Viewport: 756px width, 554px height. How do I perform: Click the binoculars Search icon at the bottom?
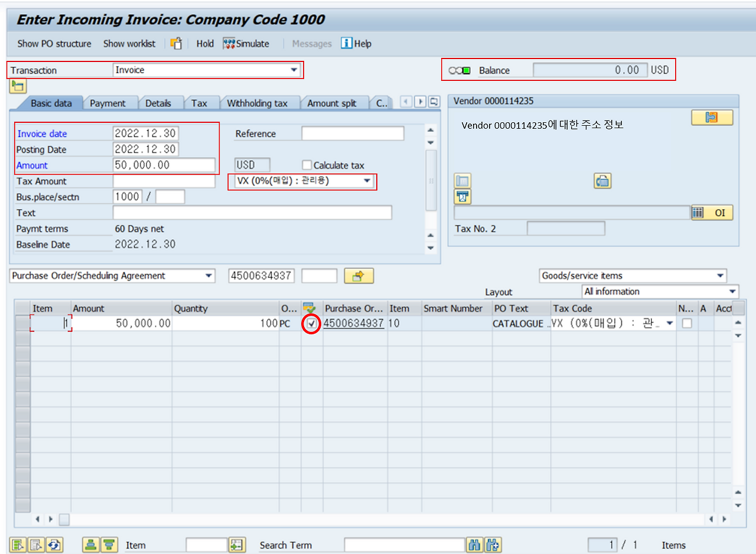pyautogui.click(x=475, y=545)
